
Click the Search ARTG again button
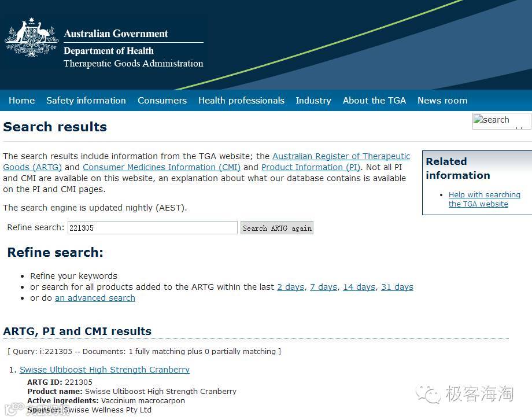(277, 228)
